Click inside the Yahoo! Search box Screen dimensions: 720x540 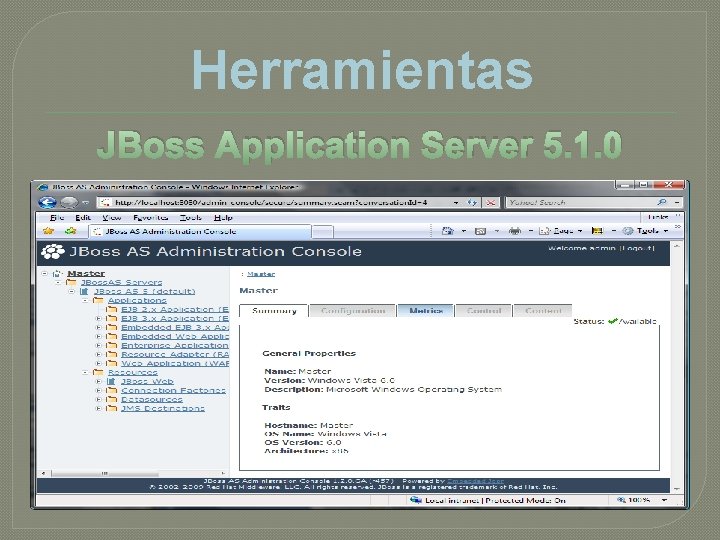581,202
